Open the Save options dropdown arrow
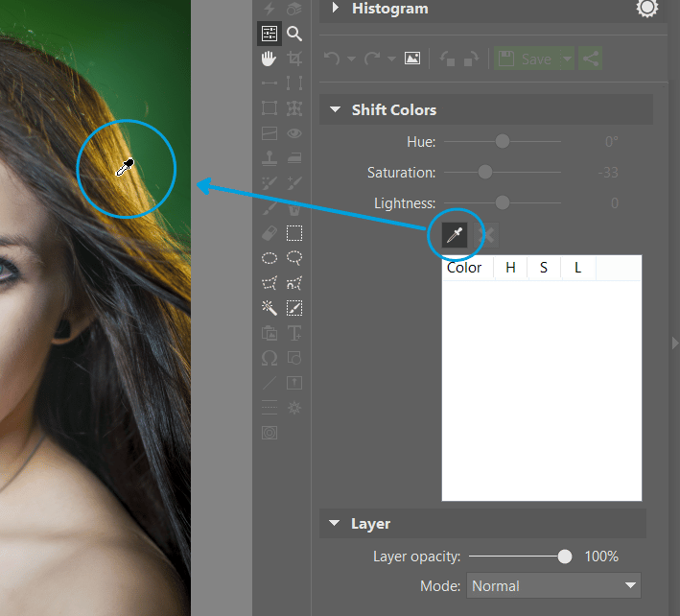Image resolution: width=680 pixels, height=616 pixels. tap(567, 59)
